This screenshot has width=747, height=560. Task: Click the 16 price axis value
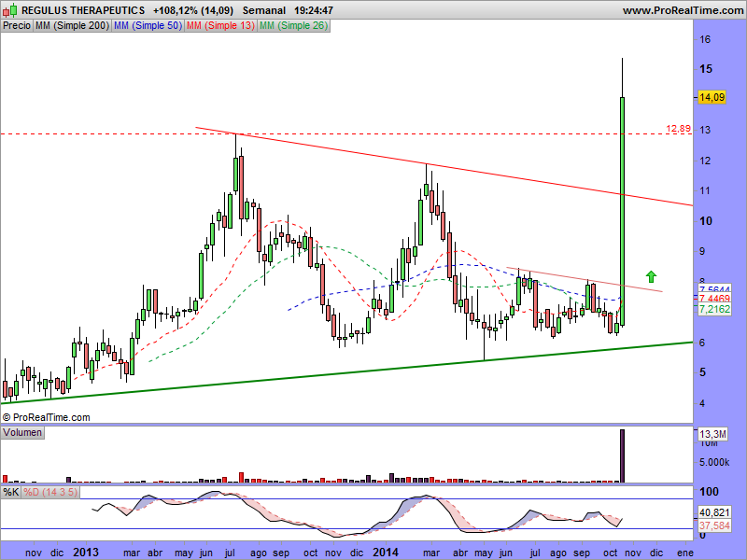(x=705, y=39)
